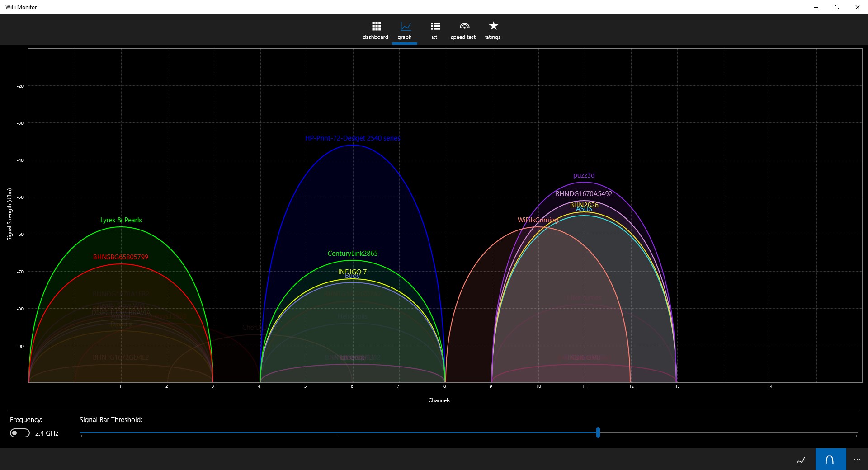Select the HP-Print-72-Deskjet 2540 series curve
Image resolution: width=868 pixels, height=470 pixels.
tap(352, 138)
